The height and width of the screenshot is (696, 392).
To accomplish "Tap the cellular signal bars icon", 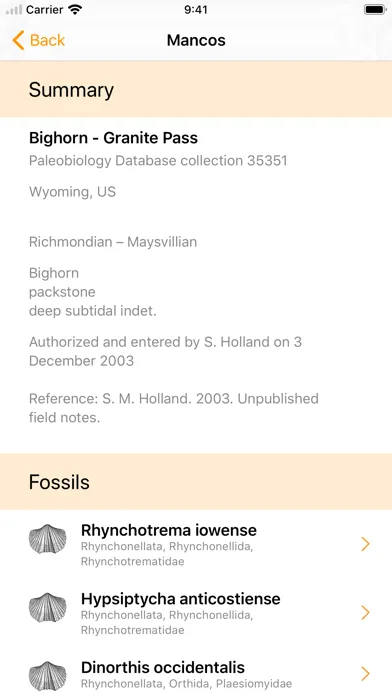I will [14, 10].
